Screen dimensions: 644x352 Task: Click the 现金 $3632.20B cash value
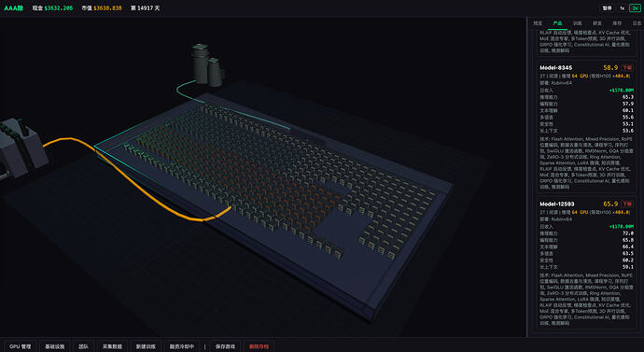52,8
